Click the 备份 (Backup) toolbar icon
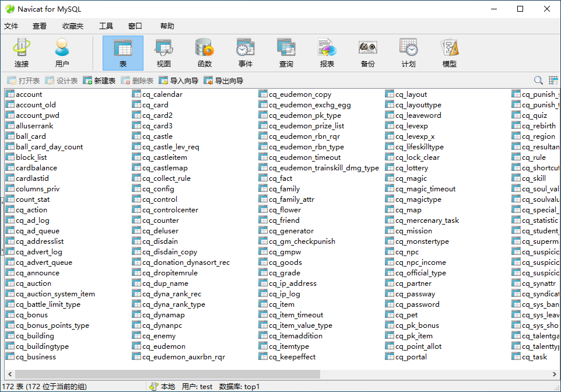The width and height of the screenshot is (561, 392). pos(367,53)
